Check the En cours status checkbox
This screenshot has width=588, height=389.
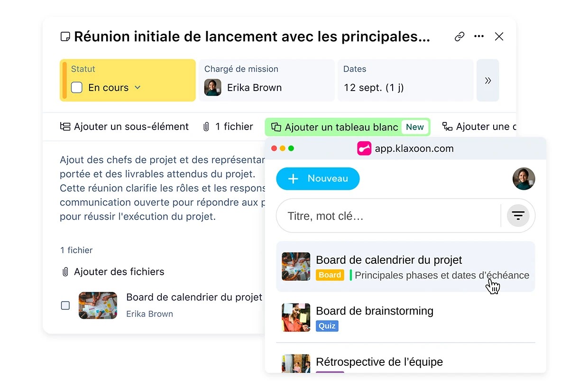pyautogui.click(x=77, y=87)
